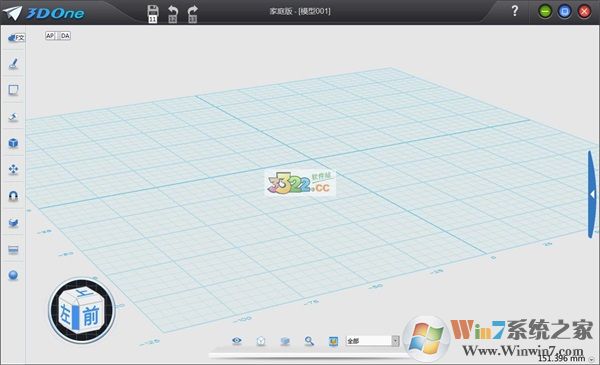600x365 pixels.
Task: Click the view orientation icon in bottom bar
Action: pos(261,341)
